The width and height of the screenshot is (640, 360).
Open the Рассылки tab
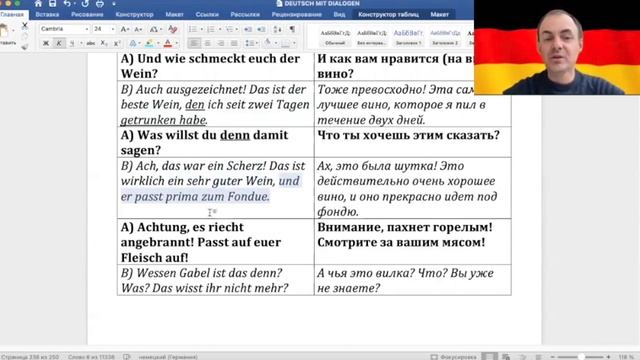click(245, 14)
